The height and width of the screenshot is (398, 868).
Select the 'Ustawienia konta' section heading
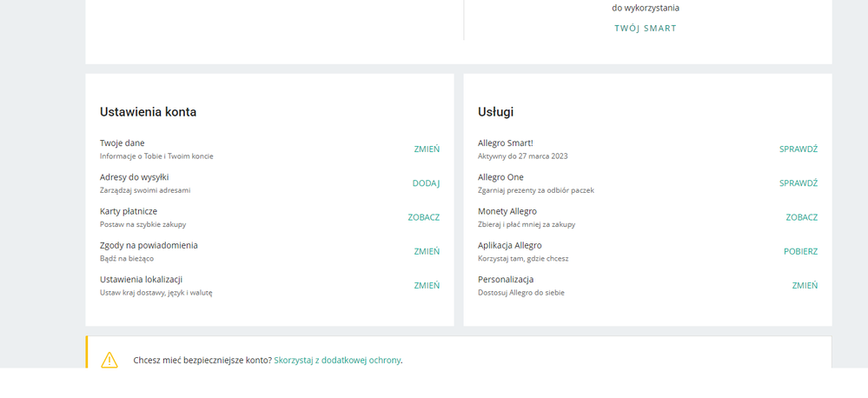pyautogui.click(x=148, y=112)
